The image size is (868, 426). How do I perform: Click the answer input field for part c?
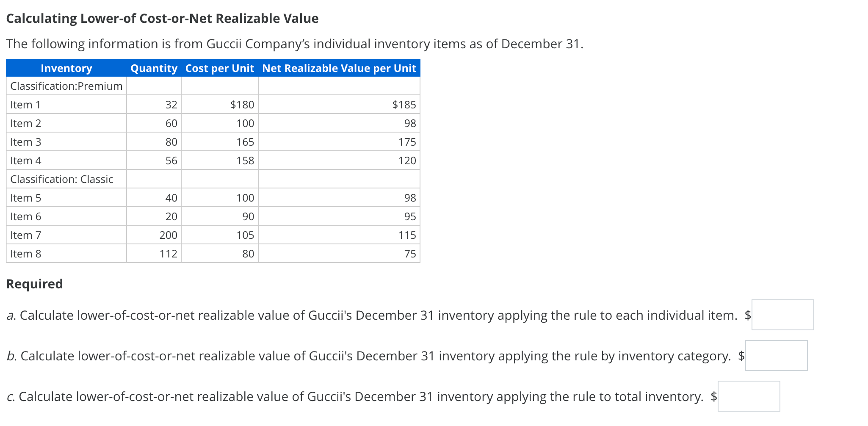(x=749, y=396)
